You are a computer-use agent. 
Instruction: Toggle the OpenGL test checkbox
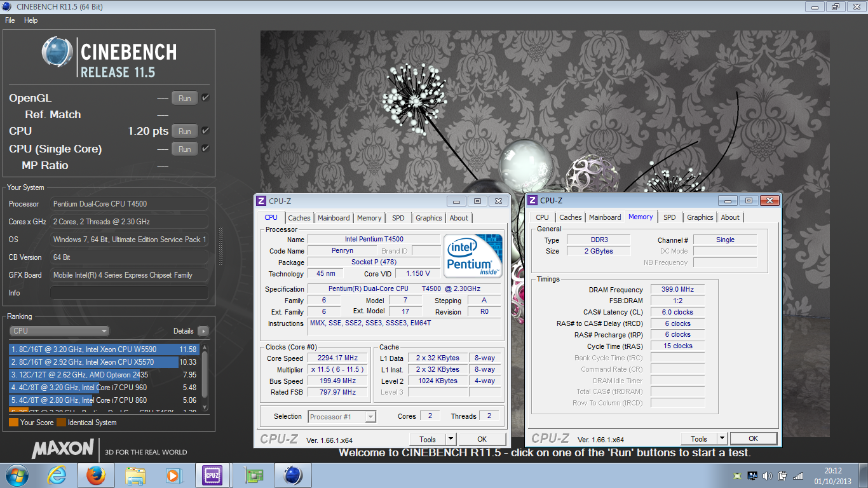(x=205, y=98)
